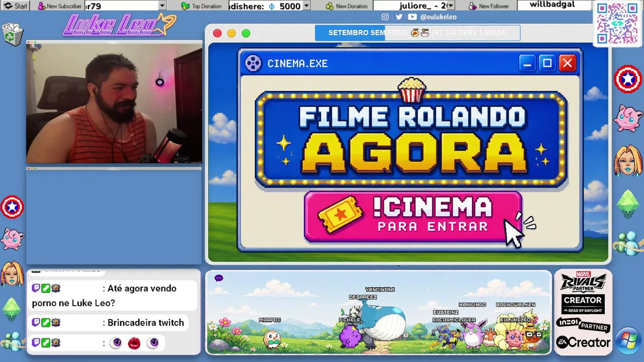Click the green Sims plumbob icon on the left side
This screenshot has height=362, width=644.
tap(12, 309)
